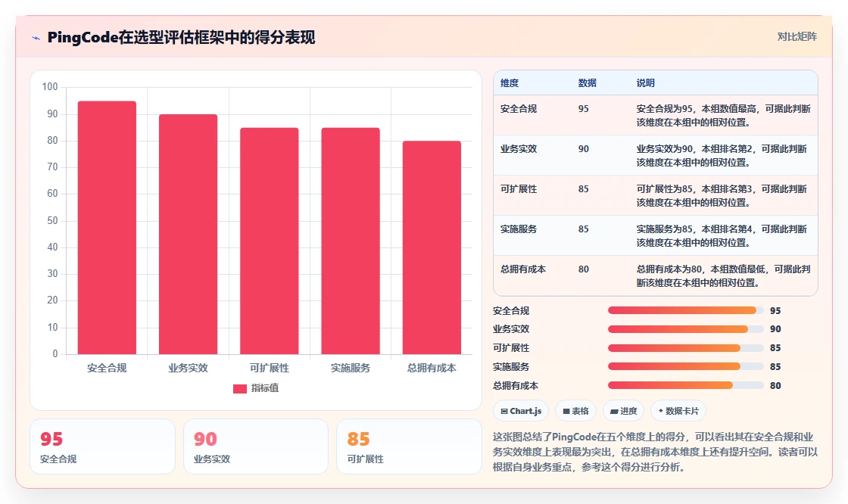Click the 实施服务 label in the progress list

tap(511, 366)
